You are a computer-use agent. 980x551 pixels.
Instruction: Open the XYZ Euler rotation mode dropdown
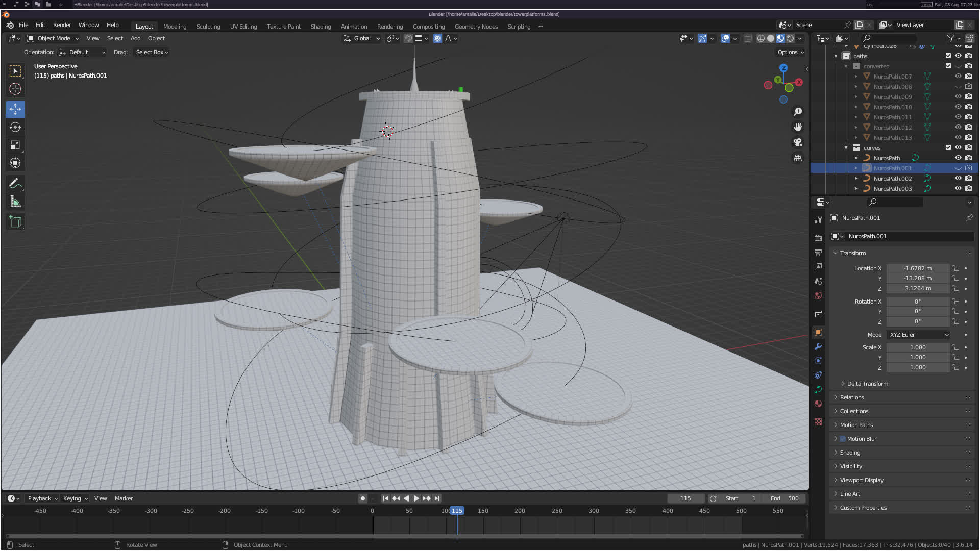918,335
